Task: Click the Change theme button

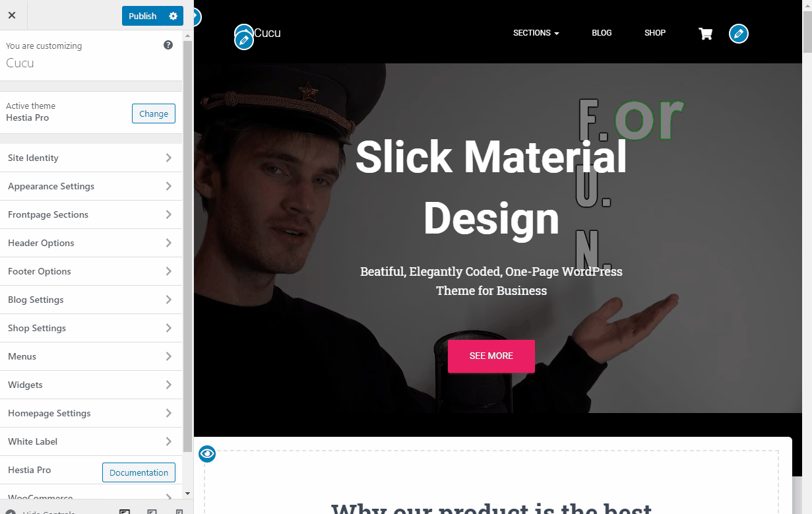Action: click(x=154, y=113)
